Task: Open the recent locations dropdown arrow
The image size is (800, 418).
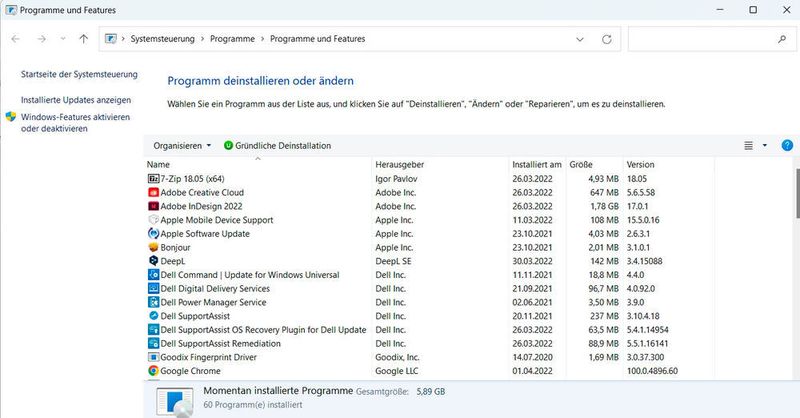Action: click(63, 39)
